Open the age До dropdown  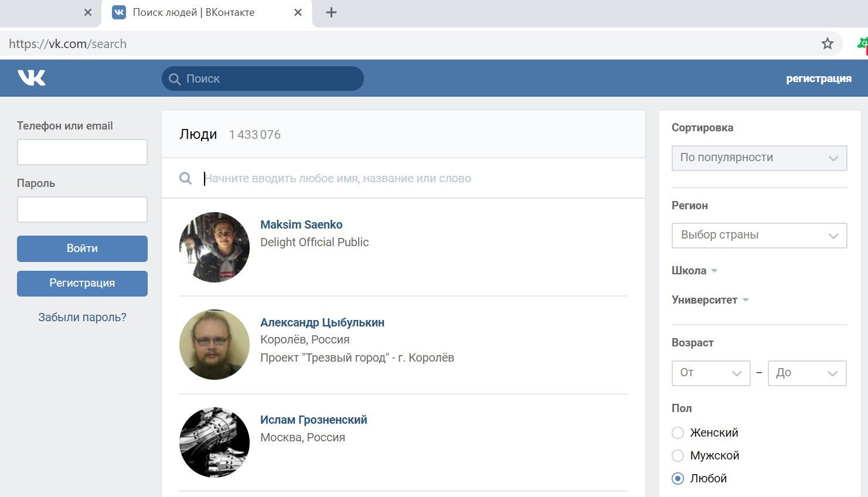807,373
